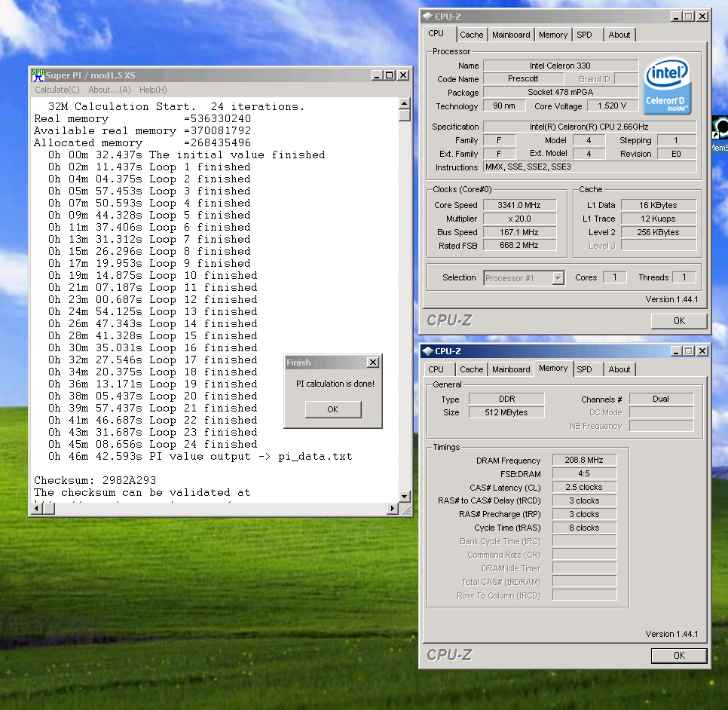The image size is (728, 710).
Task: Maximize the Super PI window
Action: pyautogui.click(x=390, y=75)
